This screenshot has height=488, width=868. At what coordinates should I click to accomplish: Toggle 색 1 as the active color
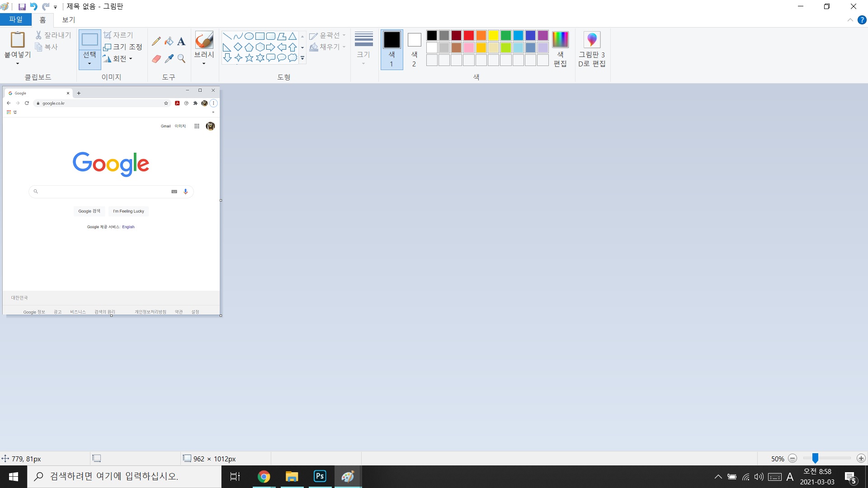392,49
